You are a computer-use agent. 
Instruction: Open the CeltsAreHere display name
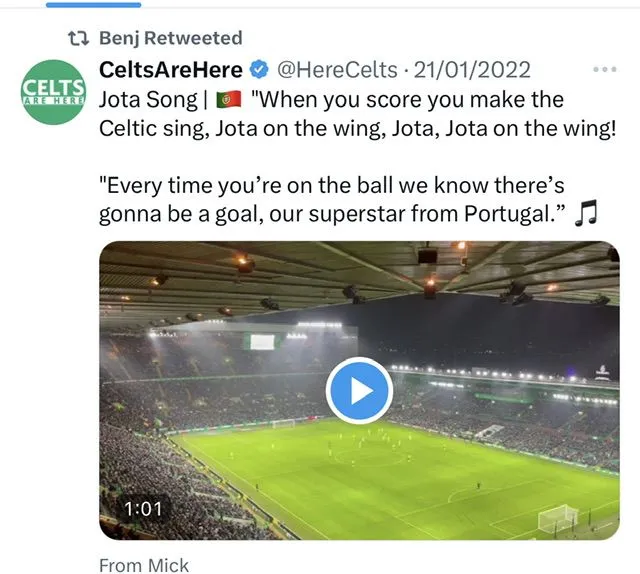click(x=171, y=70)
